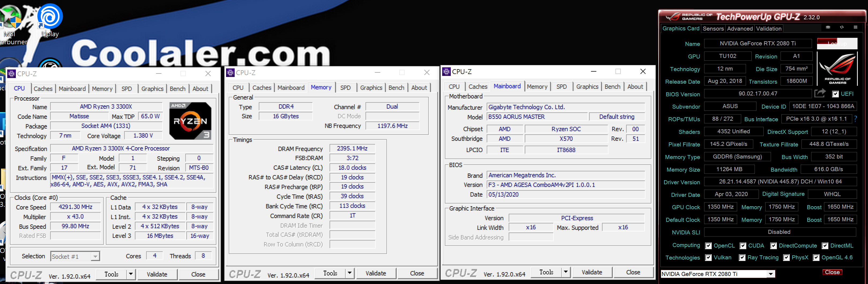The width and height of the screenshot is (868, 284).
Task: Click the NB Frequency 1197.6 MHz value
Action: pos(392,126)
